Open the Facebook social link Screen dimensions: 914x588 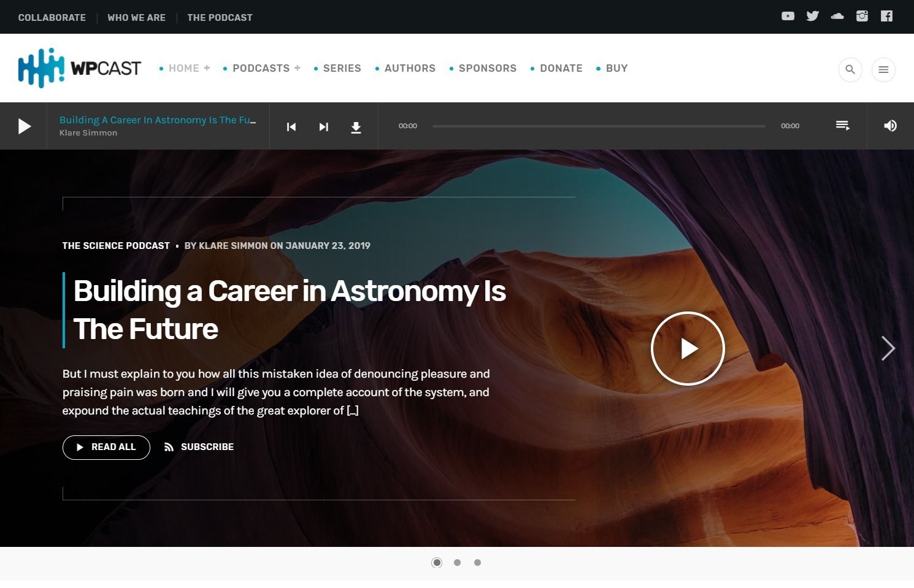(886, 17)
